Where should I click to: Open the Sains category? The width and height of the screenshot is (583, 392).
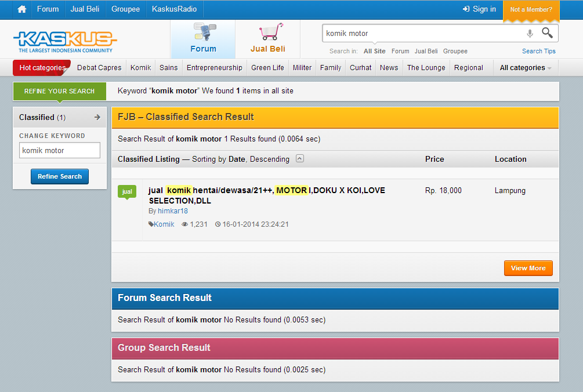click(x=168, y=68)
